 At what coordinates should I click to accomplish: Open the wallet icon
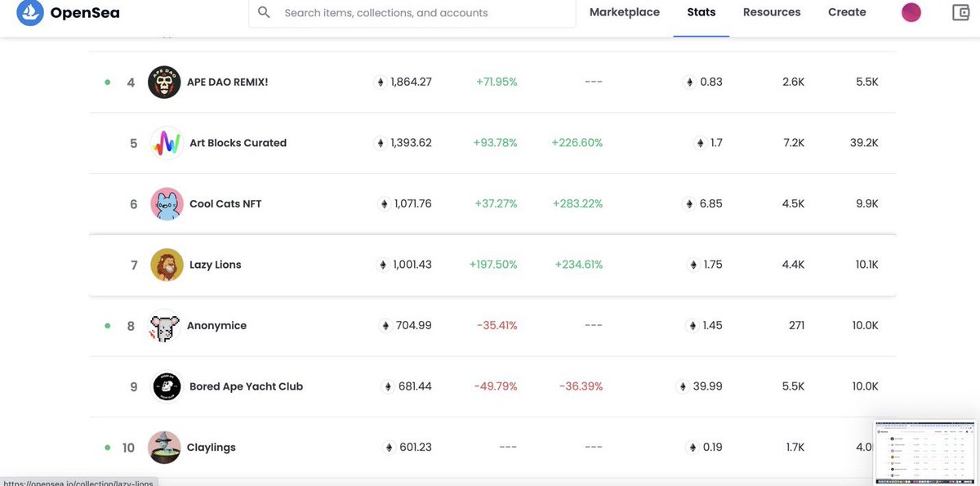pyautogui.click(x=962, y=12)
